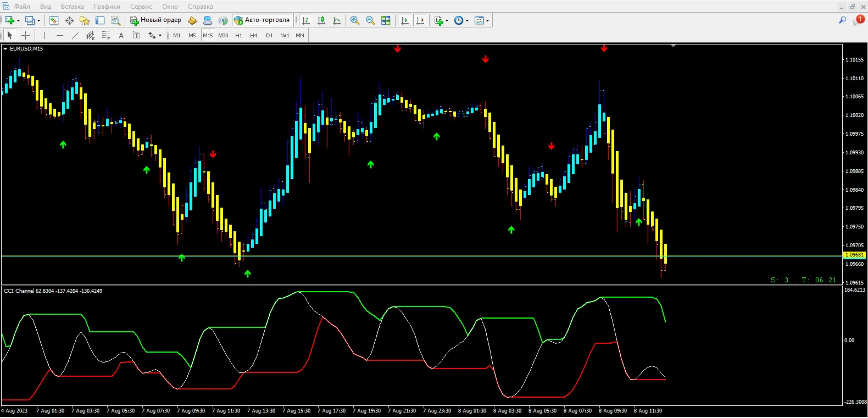Draw a vertical line tool
The width and height of the screenshot is (868, 418).
44,35
